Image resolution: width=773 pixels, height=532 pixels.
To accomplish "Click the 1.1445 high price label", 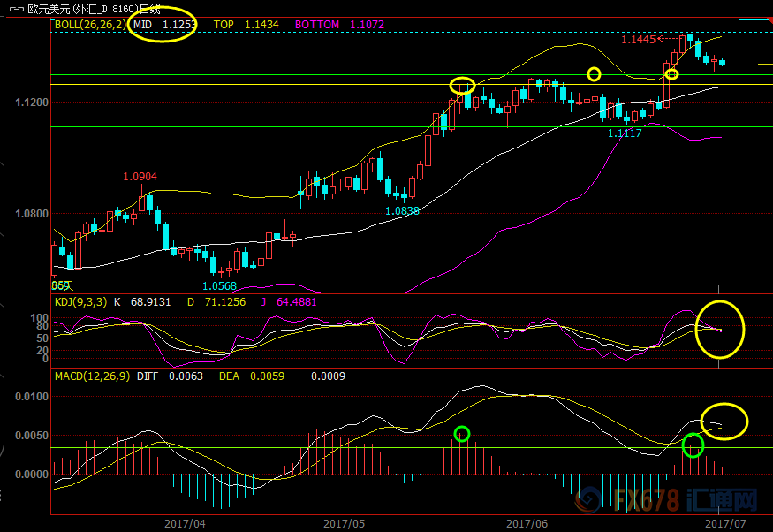I will pos(638,40).
